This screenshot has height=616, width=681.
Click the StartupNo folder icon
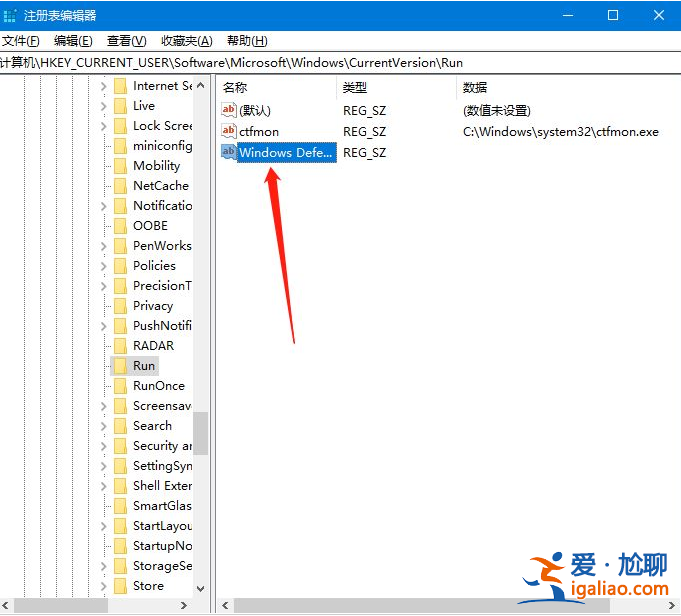[x=120, y=545]
